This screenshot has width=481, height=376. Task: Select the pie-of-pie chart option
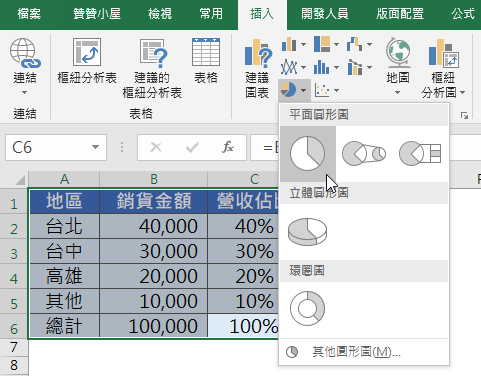(364, 153)
